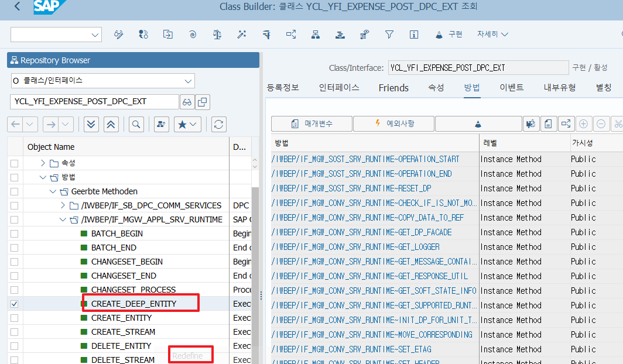Switch to the 등록정보 tab

click(283, 88)
